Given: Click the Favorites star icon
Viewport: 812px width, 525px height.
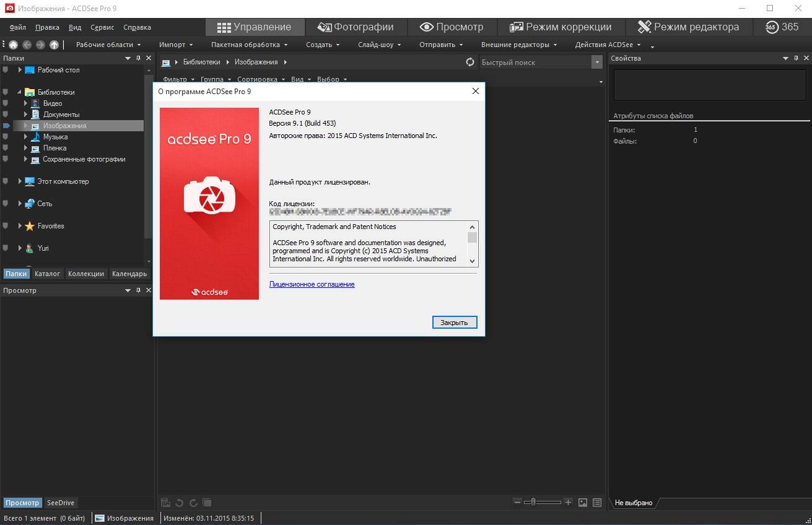Looking at the screenshot, I should point(30,226).
